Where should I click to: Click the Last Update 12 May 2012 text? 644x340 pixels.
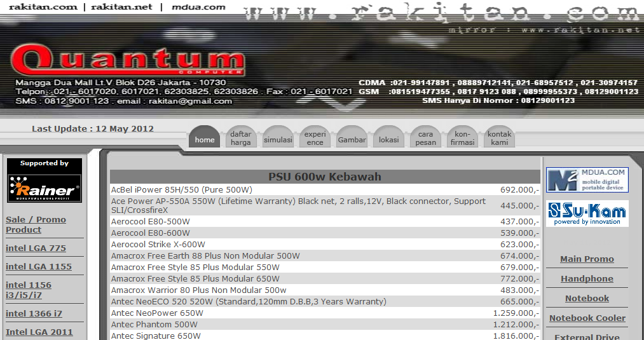(x=93, y=128)
